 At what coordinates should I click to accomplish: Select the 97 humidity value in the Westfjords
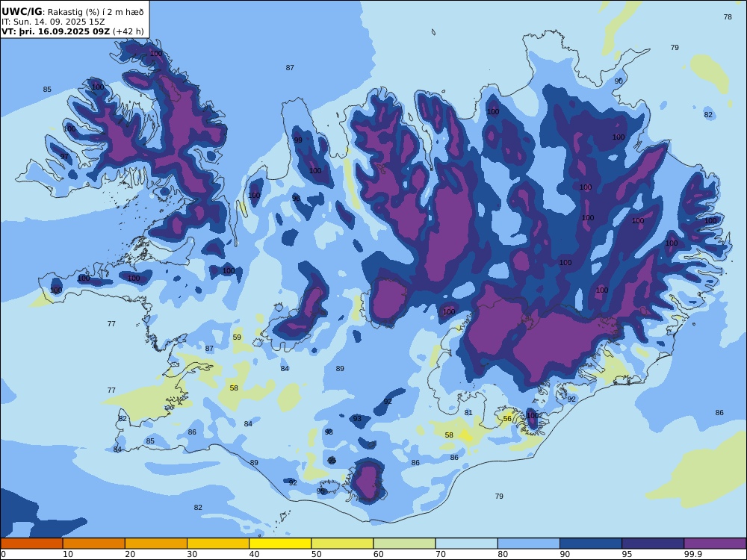[x=64, y=157]
